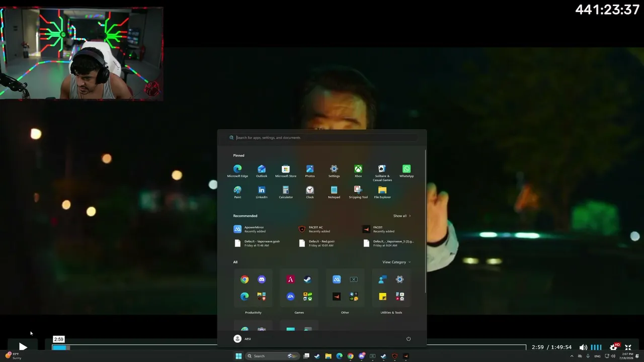Open Settings from the Pinned section
The image size is (644, 362).
[x=334, y=171]
